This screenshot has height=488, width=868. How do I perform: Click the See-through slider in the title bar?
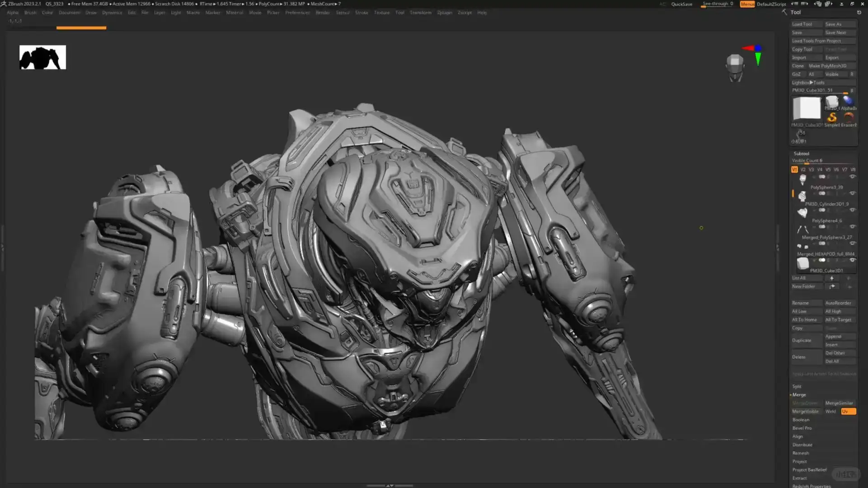click(x=717, y=4)
